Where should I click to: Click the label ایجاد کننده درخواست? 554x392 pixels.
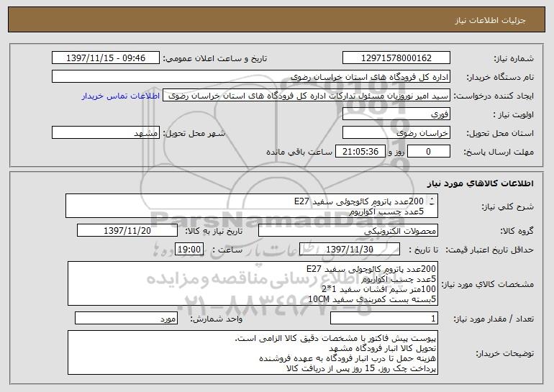[494, 96]
